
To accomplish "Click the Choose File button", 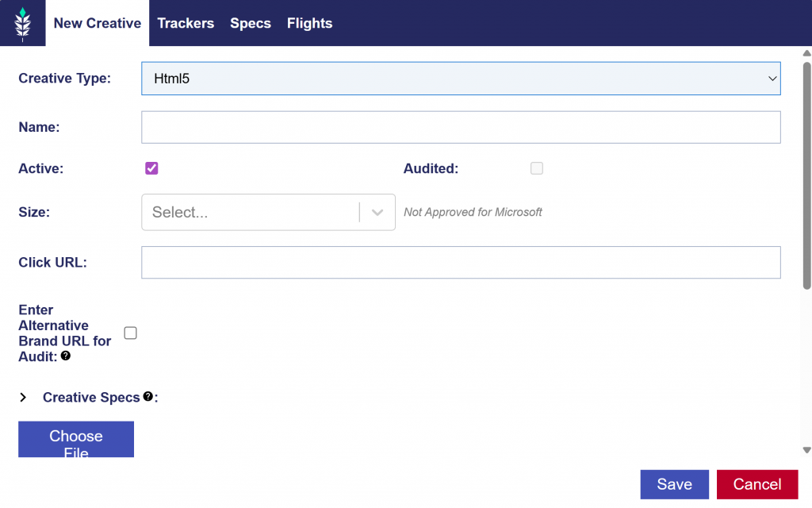I will tap(76, 440).
